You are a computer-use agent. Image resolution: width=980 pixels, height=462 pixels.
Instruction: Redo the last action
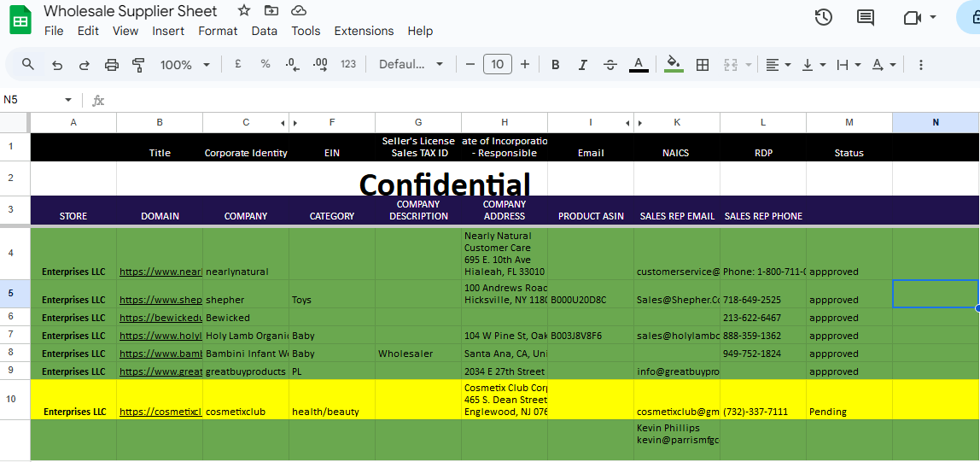click(84, 64)
